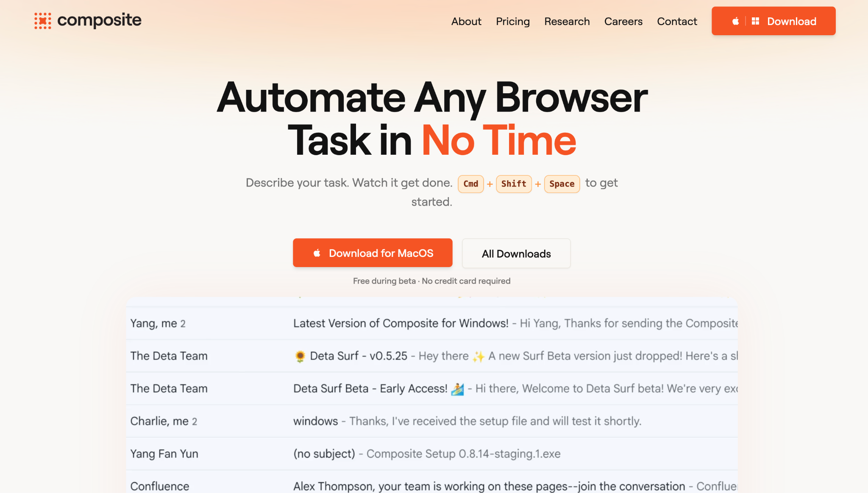Click sender "Confluence" in the inbox
The height and width of the screenshot is (493, 868).
click(160, 486)
